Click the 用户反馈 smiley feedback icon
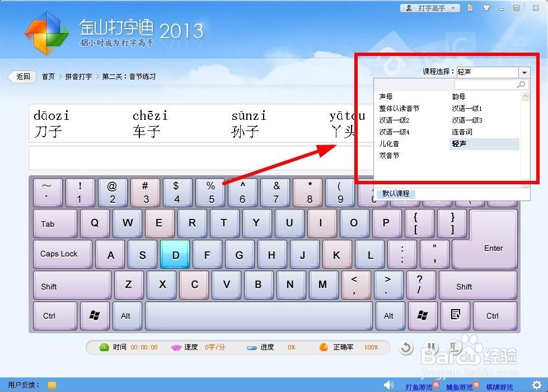This screenshot has height=392, width=548. click(52, 385)
